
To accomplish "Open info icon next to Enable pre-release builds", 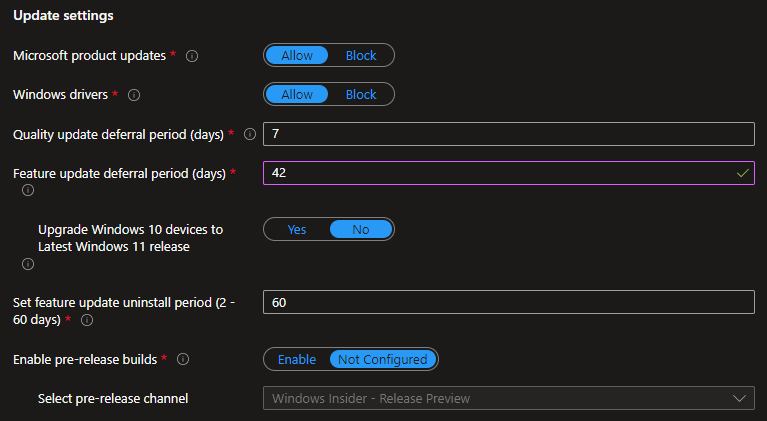I will coord(182,359).
